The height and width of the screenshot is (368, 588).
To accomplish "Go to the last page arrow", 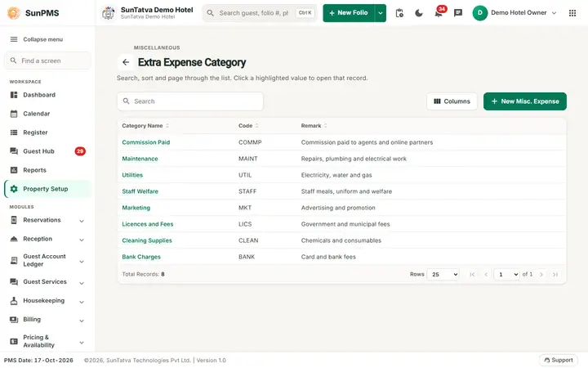I will [555, 275].
